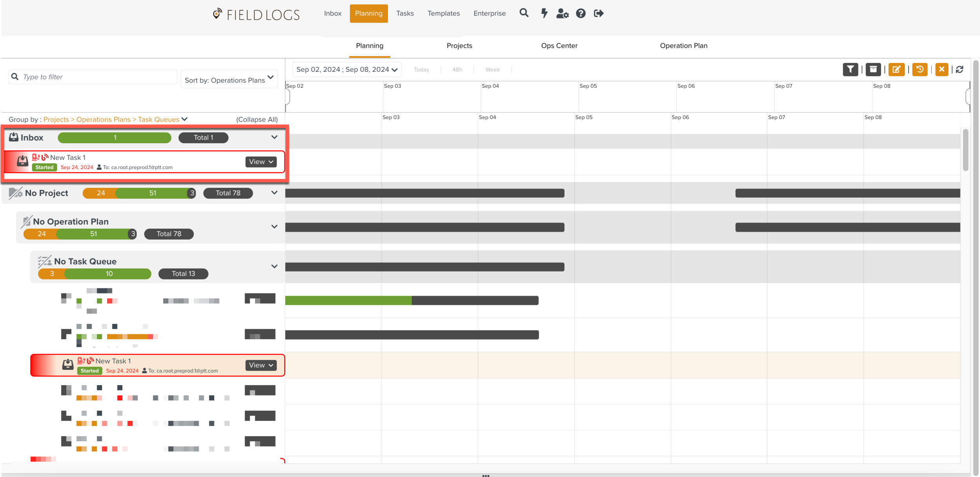Click View button on Inbox New Task 1
This screenshot has width=980, height=477.
click(261, 162)
